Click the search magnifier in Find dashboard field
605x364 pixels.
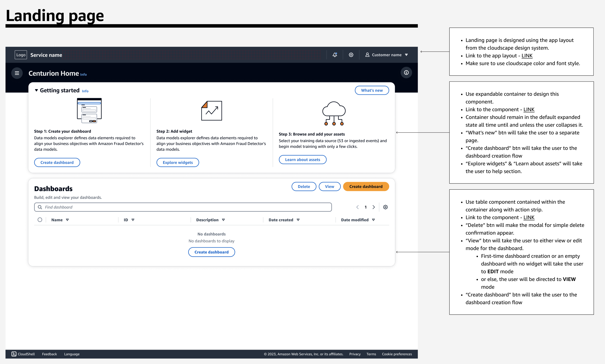tap(40, 207)
